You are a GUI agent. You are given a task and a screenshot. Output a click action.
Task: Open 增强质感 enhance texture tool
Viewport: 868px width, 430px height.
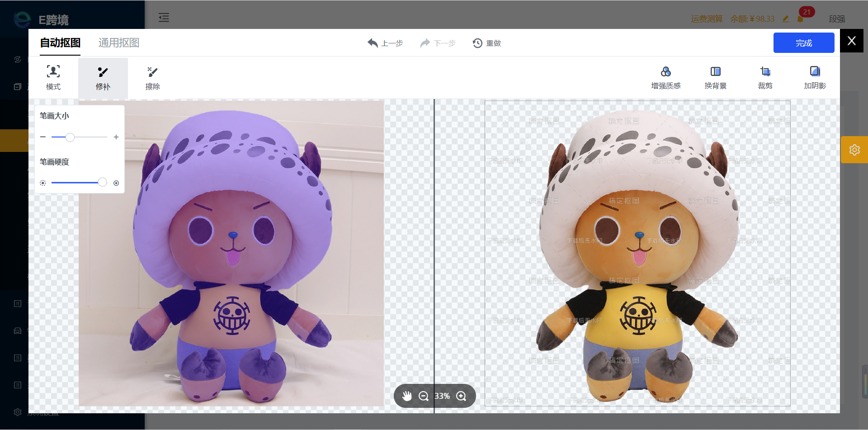point(666,78)
